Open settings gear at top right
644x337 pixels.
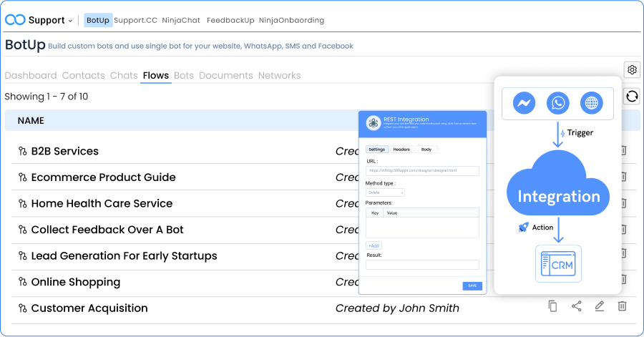(632, 69)
